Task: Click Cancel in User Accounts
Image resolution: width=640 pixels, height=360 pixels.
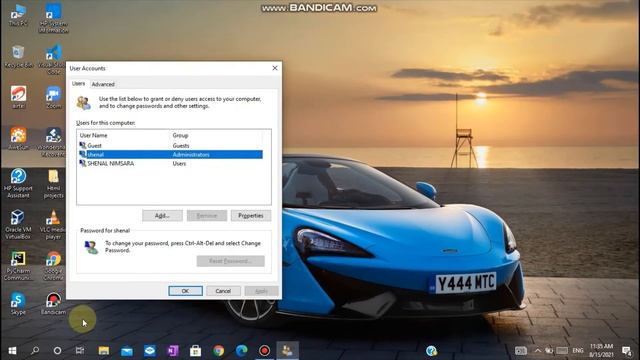Action: [x=223, y=291]
